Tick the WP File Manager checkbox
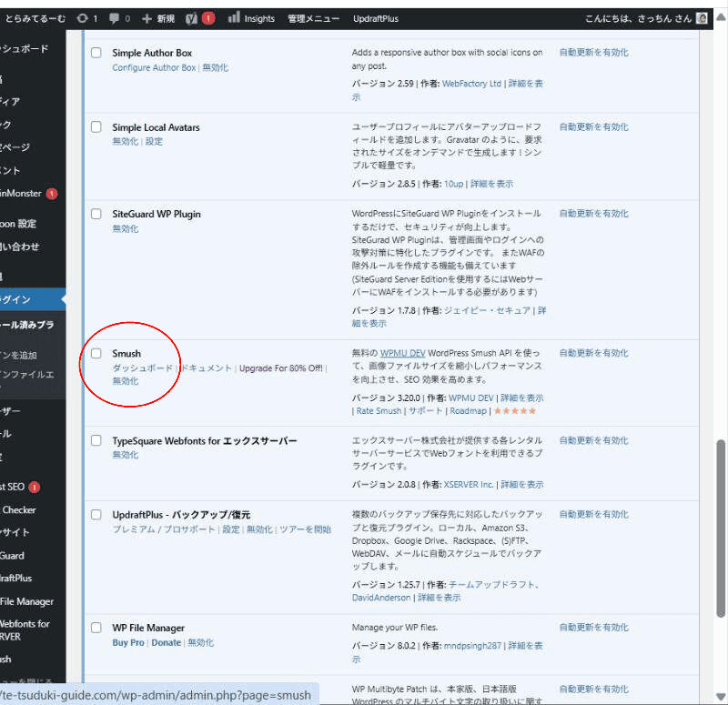 point(96,628)
